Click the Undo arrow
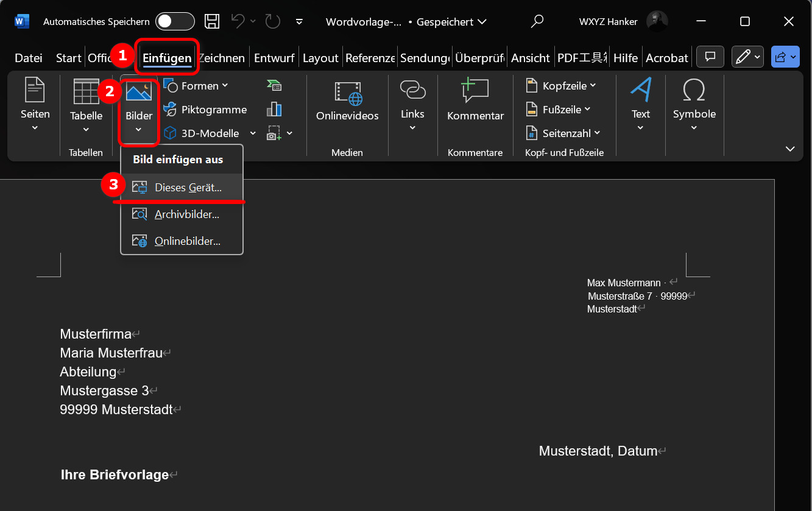Viewport: 812px width, 511px height. 238,21
